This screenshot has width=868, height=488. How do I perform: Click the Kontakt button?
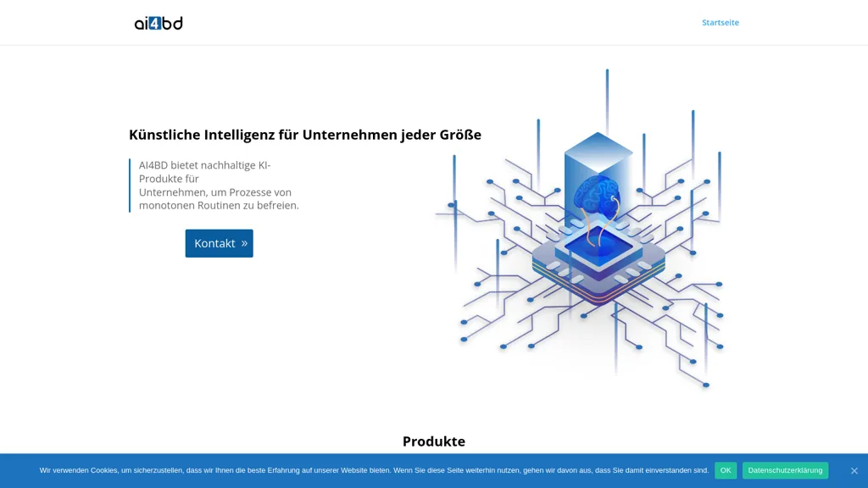(220, 243)
